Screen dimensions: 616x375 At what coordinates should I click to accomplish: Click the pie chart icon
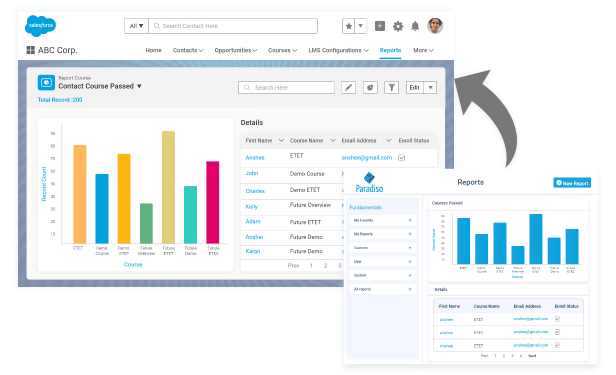tap(370, 88)
